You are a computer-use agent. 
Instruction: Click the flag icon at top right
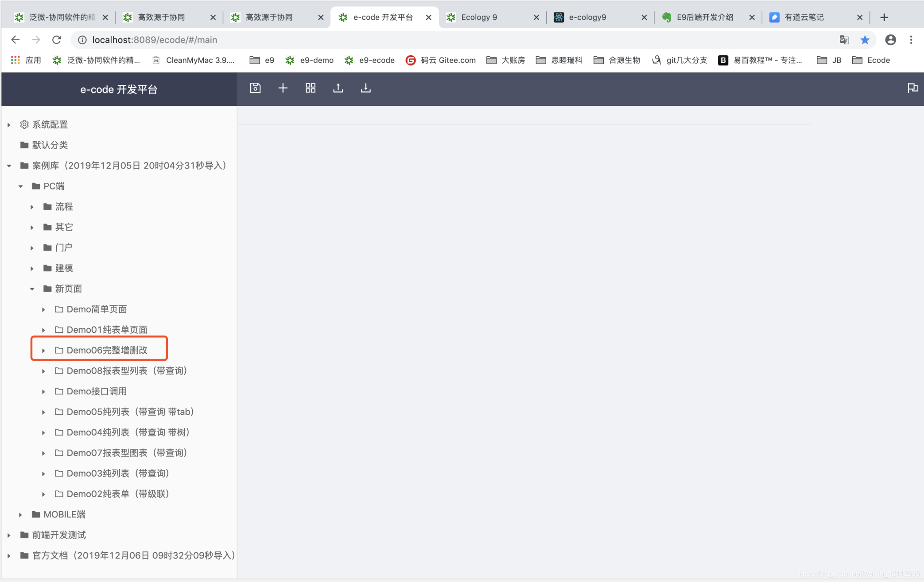coord(912,88)
